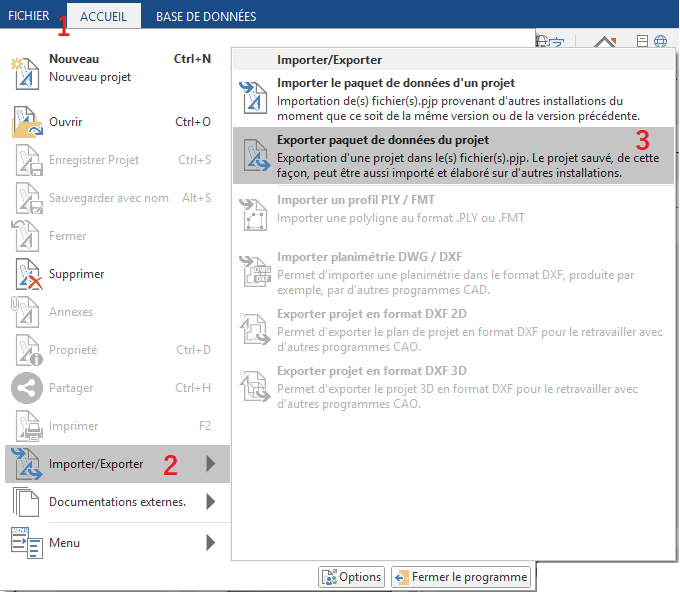Click the globe icon in top toolbar
This screenshot has width=680, height=593.
[x=660, y=41]
